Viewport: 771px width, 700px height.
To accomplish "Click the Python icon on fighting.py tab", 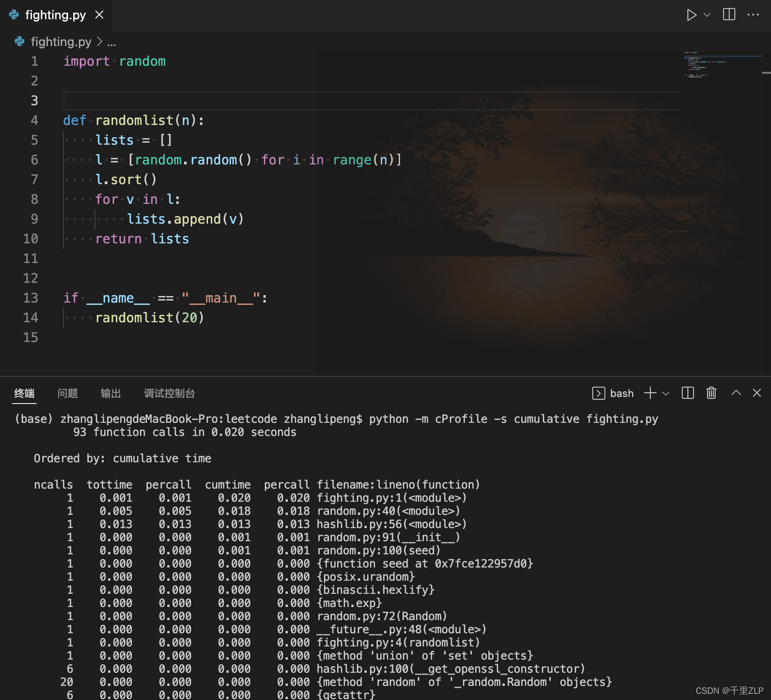I will point(14,15).
